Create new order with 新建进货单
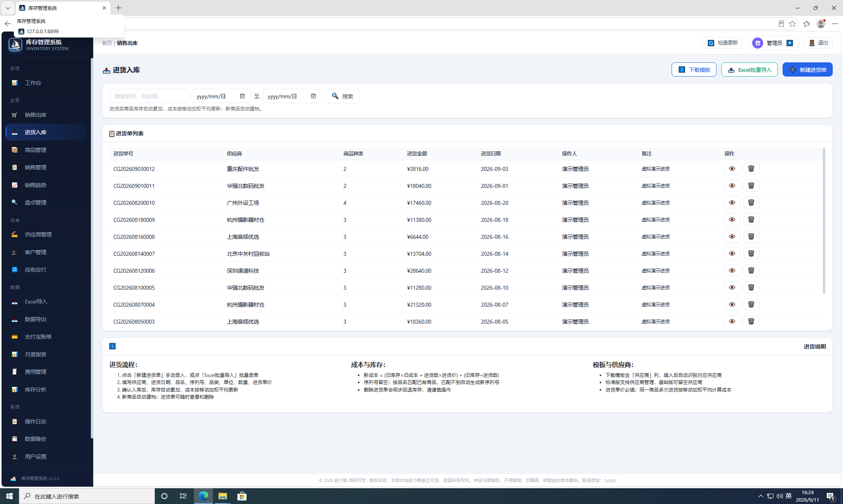Viewport: 843px width, 504px height. (807, 69)
